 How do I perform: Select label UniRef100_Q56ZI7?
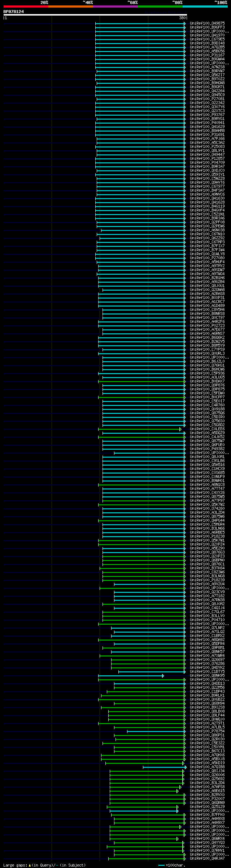(207, 75)
